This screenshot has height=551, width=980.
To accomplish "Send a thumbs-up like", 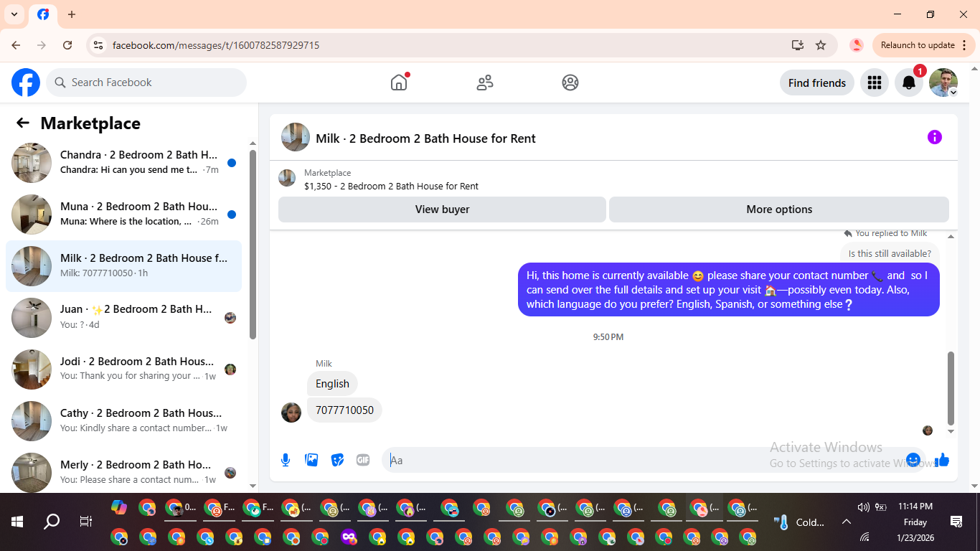I will [x=942, y=460].
